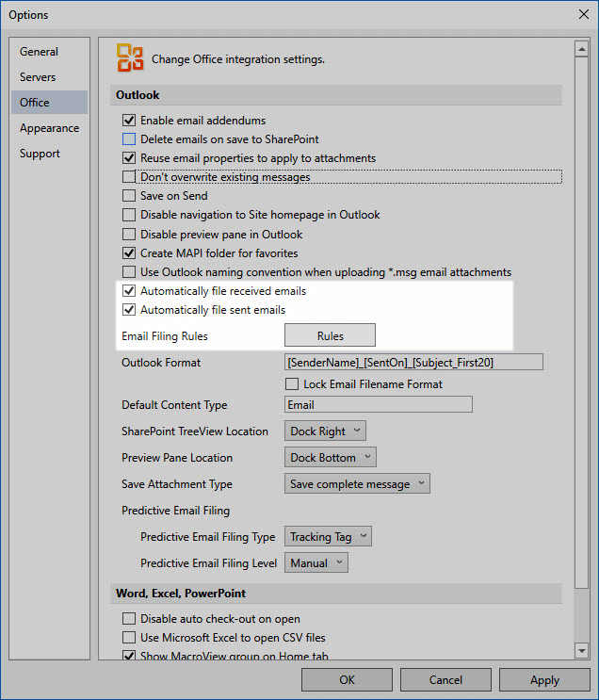Click the vertical scrollbar thumb
599x700 pixels.
(x=581, y=323)
